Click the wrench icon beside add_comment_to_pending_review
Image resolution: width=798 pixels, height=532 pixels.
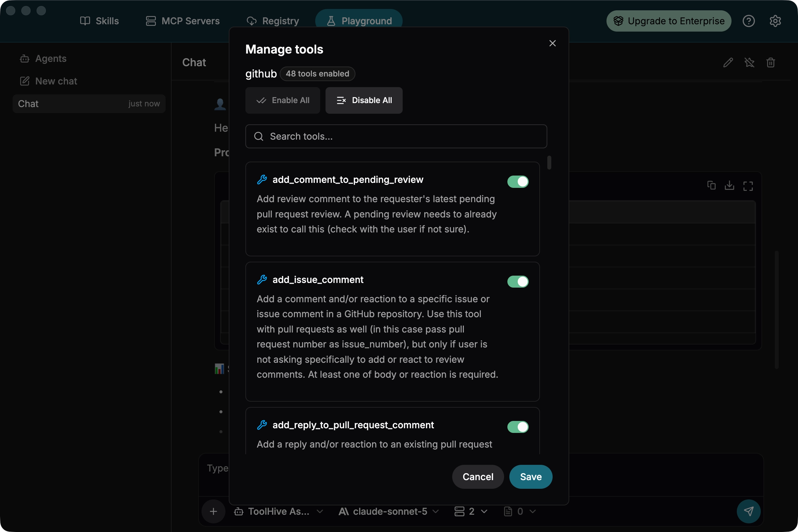click(x=262, y=180)
